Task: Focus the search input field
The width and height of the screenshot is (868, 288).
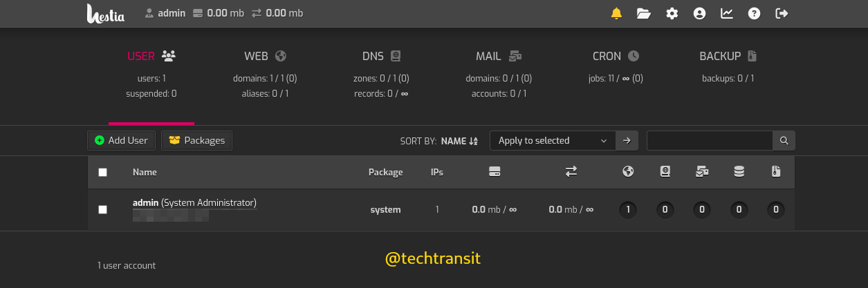Action: [709, 140]
